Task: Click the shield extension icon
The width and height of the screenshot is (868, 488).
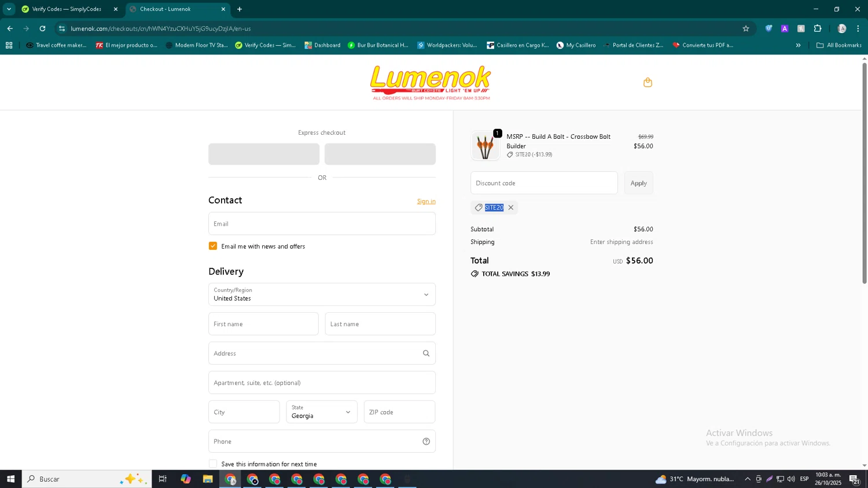Action: [768, 28]
